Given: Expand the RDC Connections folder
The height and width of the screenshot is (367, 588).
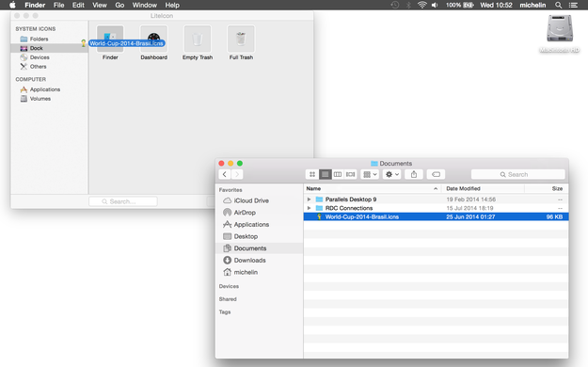Looking at the screenshot, I should pos(309,208).
